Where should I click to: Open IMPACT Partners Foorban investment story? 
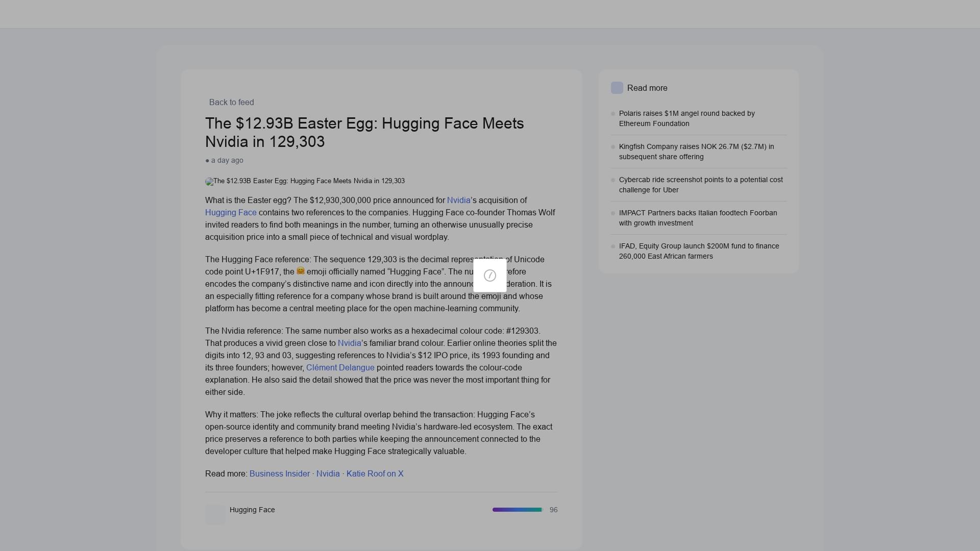699,218
